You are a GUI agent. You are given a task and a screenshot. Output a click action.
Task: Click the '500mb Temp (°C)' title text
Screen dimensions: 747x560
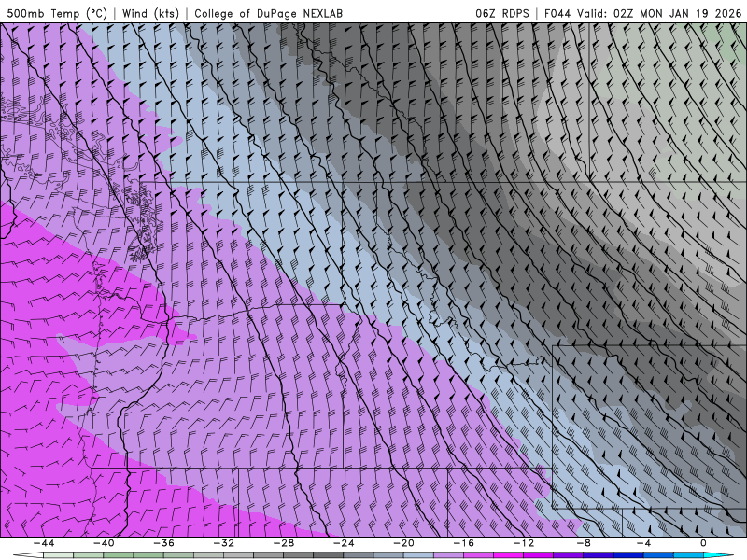pos(57,13)
